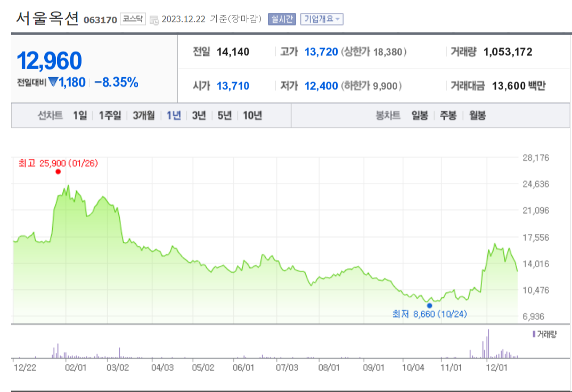Select the 5년 line chart tab
Screen dimensions: 572x392
(x=225, y=116)
